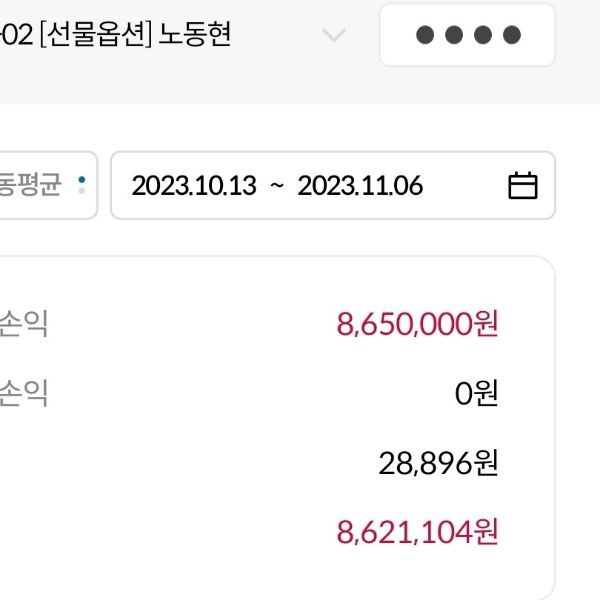This screenshot has height=600, width=600.
Task: Click the last password dot
Action: tap(512, 35)
